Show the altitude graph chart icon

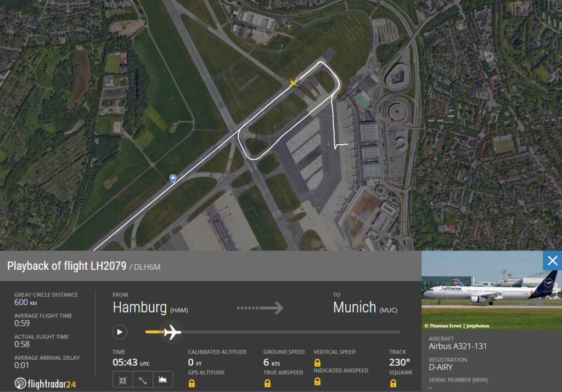tap(162, 380)
